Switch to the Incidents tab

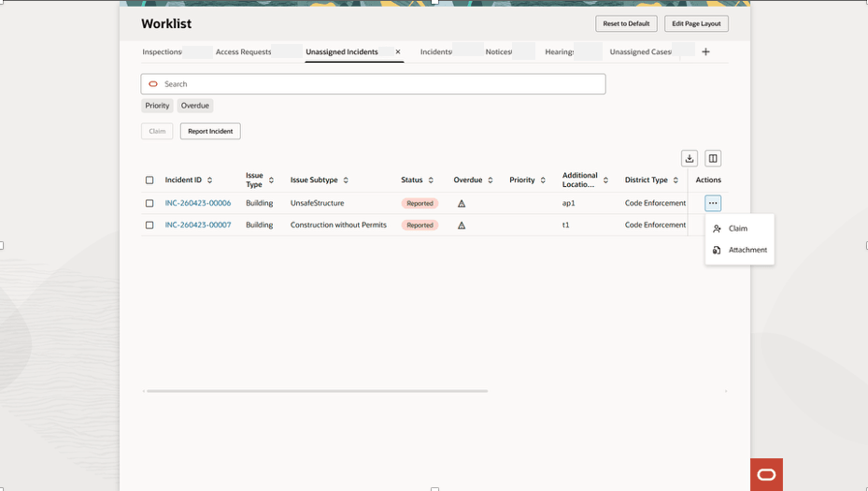coord(436,51)
